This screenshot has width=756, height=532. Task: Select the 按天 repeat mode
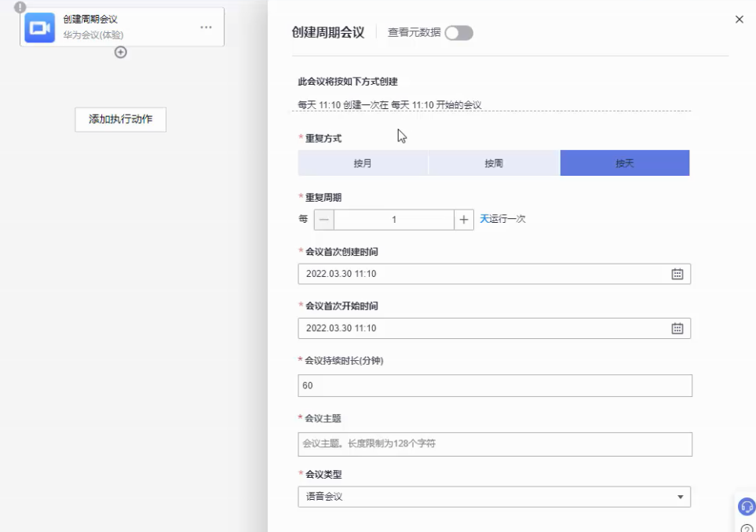click(624, 163)
